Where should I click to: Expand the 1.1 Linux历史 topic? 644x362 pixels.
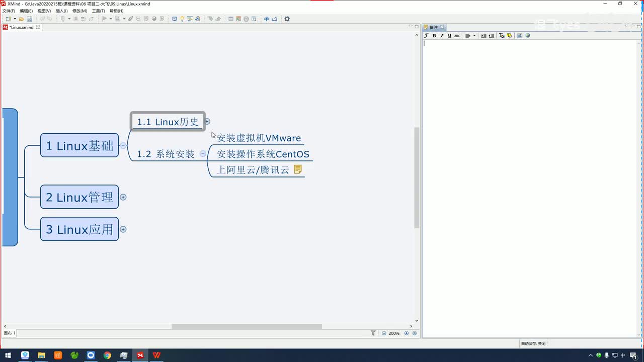tap(207, 121)
